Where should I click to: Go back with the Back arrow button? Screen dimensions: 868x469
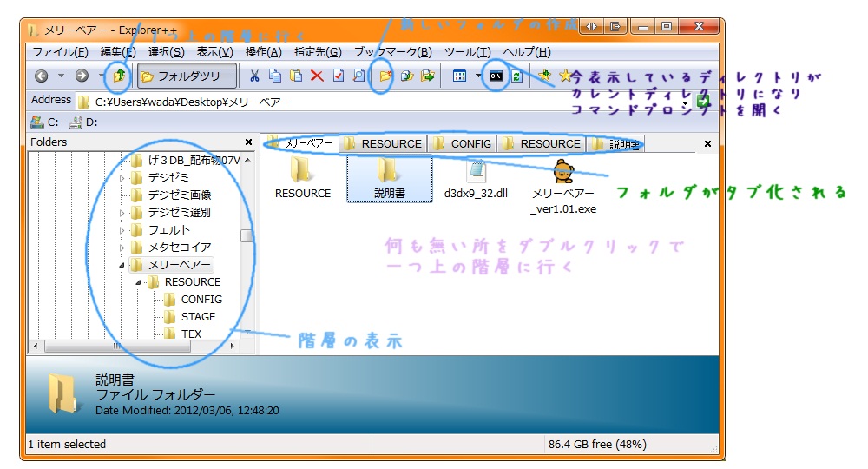coord(42,76)
